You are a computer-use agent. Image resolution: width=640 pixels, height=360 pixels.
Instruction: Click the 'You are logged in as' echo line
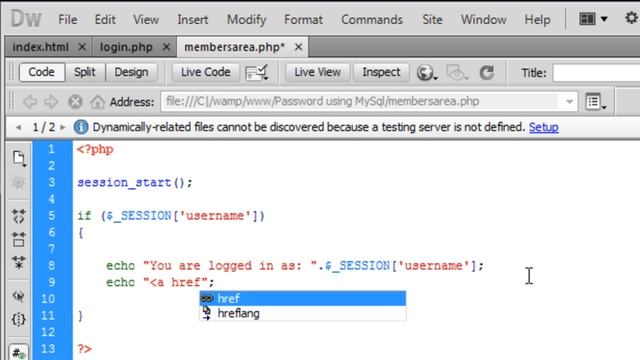(x=295, y=266)
